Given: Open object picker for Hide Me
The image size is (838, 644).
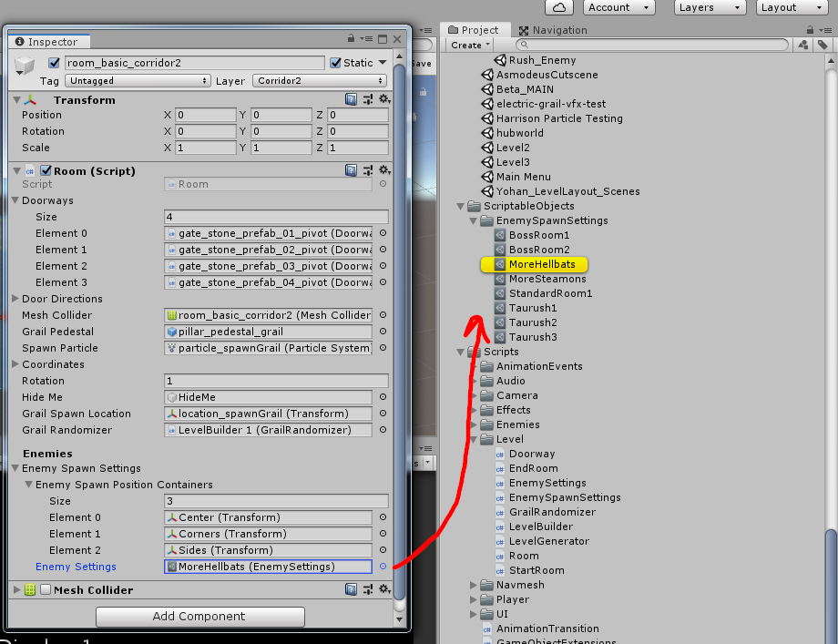Looking at the screenshot, I should coord(383,397).
